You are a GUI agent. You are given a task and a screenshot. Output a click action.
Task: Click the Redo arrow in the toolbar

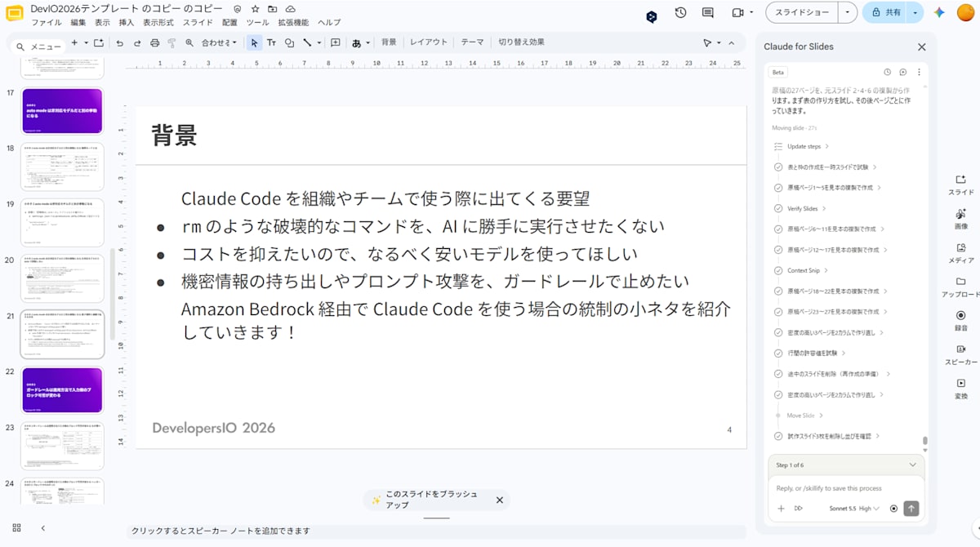[x=136, y=42]
